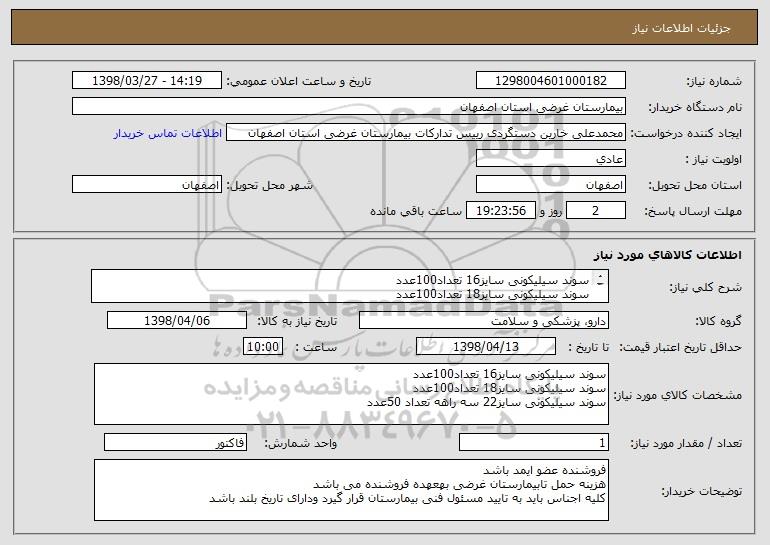Click the line فروشنده عضو ایمد باشد
Viewport: 770px width, 545px height.
(x=545, y=470)
